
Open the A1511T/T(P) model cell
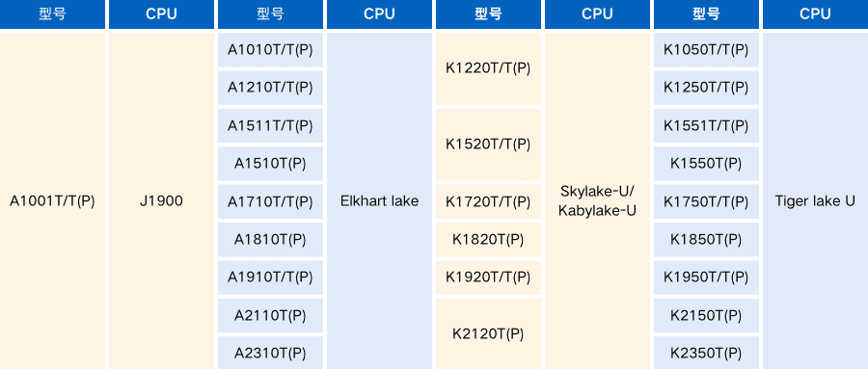coord(270,125)
